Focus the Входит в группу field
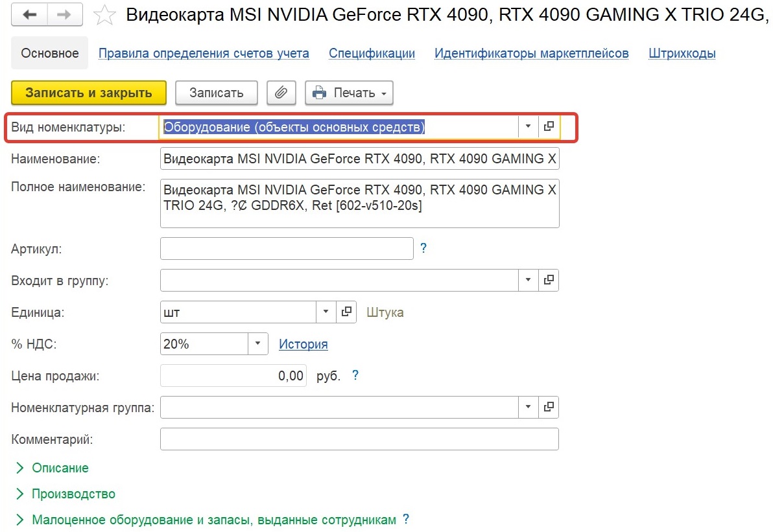The image size is (773, 532). 339,281
